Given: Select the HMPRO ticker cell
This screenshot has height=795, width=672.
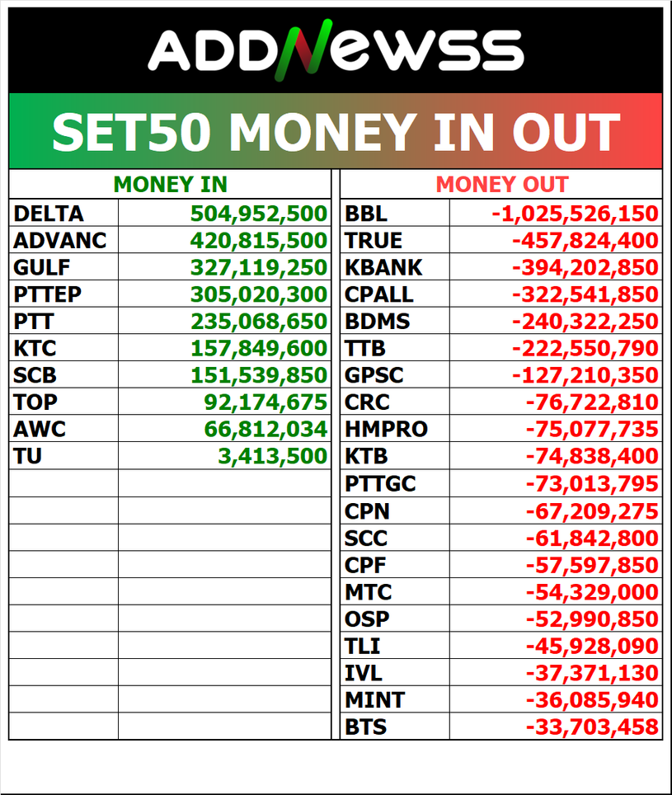Looking at the screenshot, I should (387, 429).
